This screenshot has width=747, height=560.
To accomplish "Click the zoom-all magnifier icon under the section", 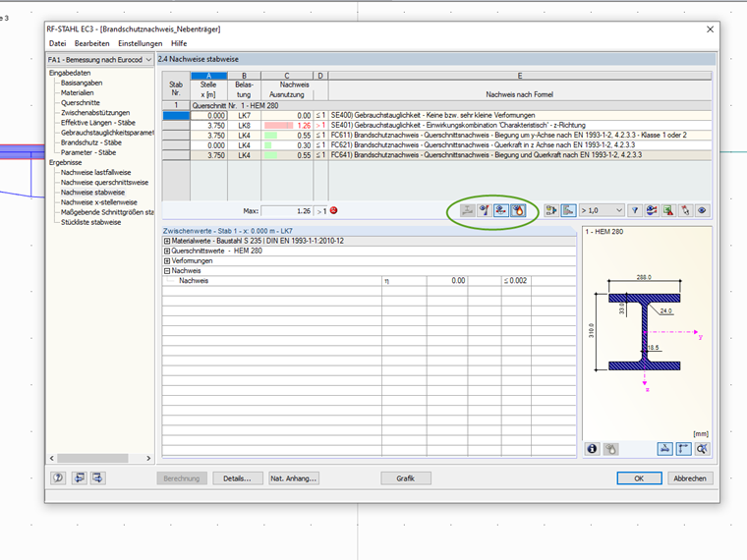I will click(x=702, y=449).
